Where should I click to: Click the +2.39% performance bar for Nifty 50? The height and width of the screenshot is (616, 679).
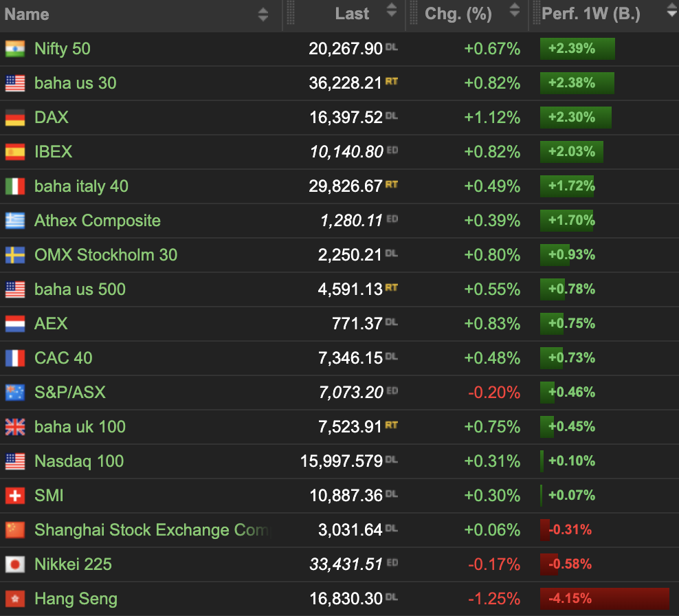577,49
